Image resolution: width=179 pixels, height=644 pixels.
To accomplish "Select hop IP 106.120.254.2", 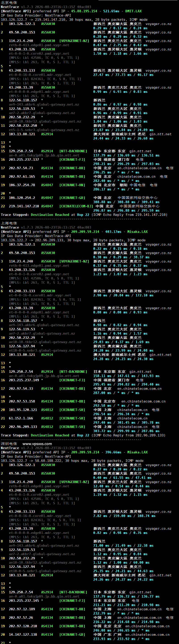I will pyautogui.click(x=22, y=198).
